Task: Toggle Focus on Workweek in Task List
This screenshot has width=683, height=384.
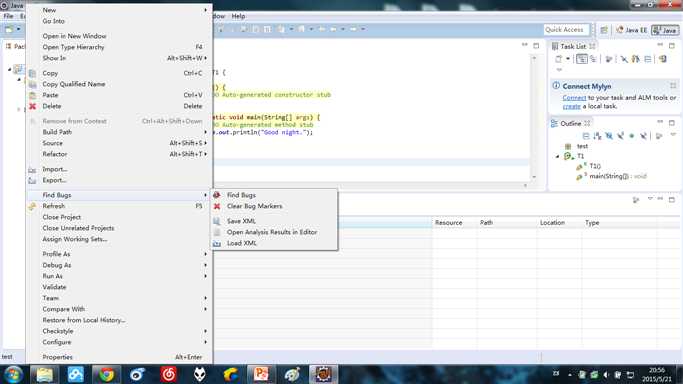Action: point(609,59)
